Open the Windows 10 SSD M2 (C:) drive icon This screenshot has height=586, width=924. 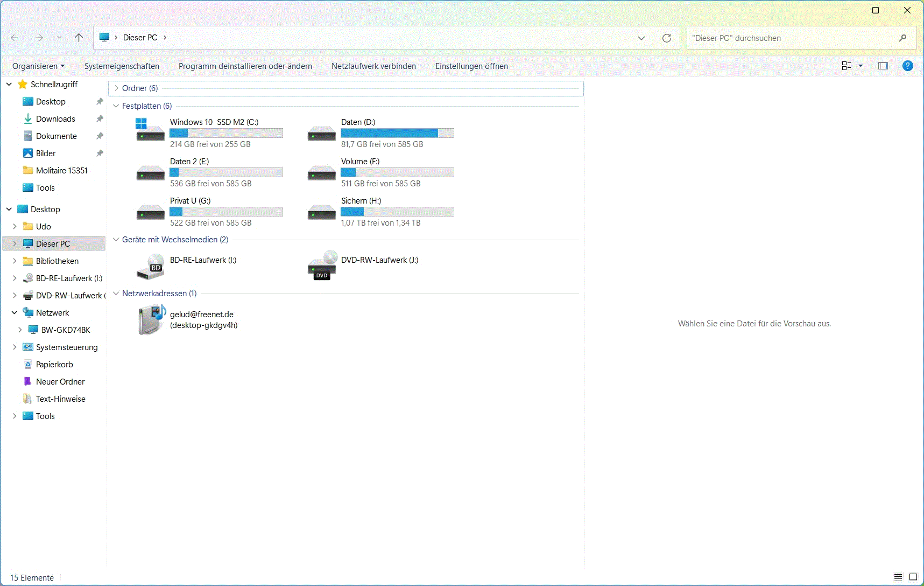[150, 130]
